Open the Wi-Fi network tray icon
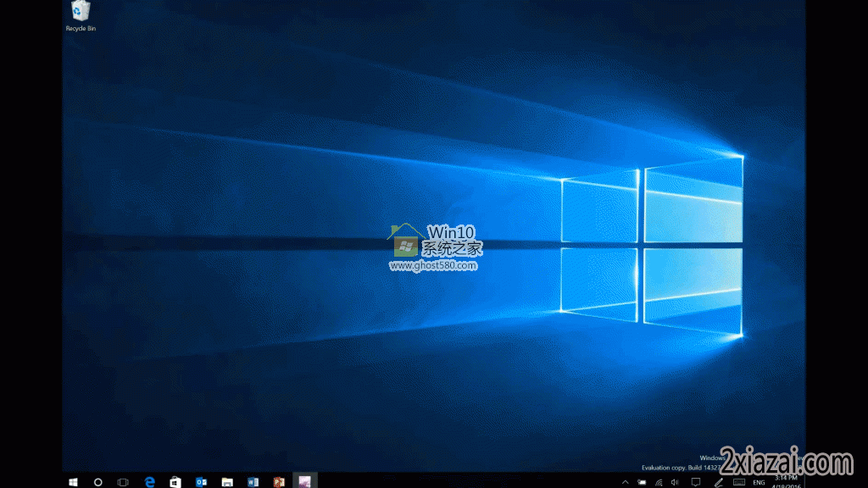868x488 pixels. pyautogui.click(x=658, y=482)
